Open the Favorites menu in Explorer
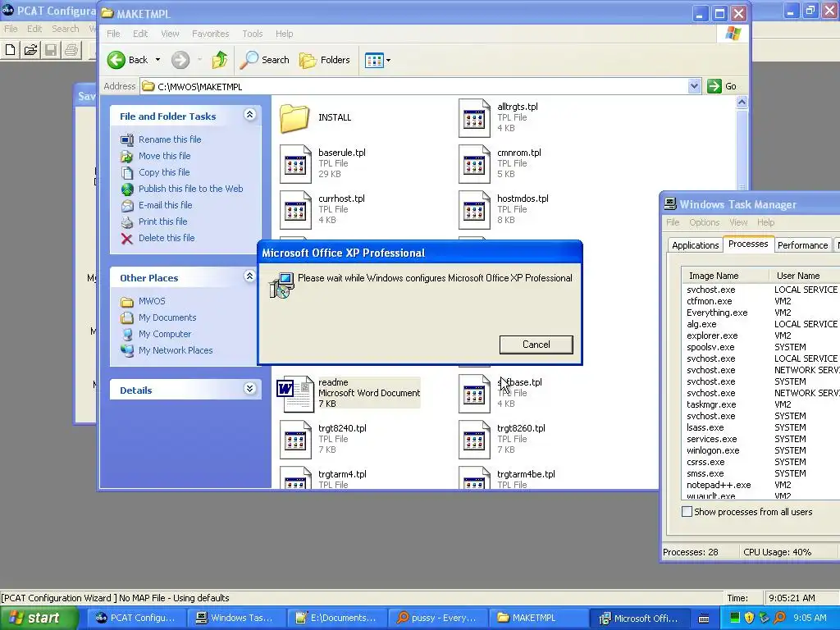840x630 pixels. pyautogui.click(x=210, y=34)
